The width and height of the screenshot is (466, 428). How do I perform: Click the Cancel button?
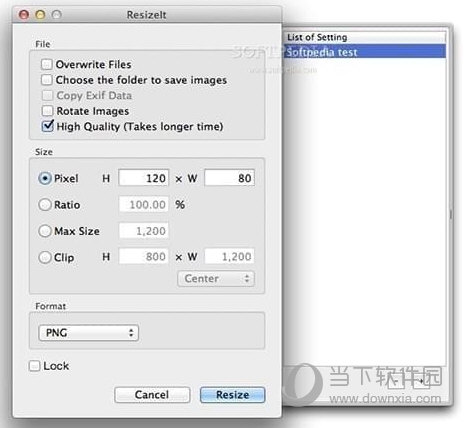(152, 395)
